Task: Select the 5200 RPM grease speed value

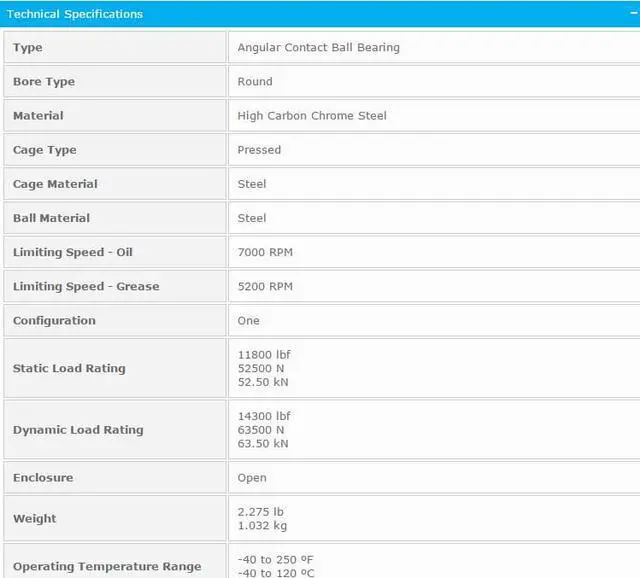Action: 265,286
